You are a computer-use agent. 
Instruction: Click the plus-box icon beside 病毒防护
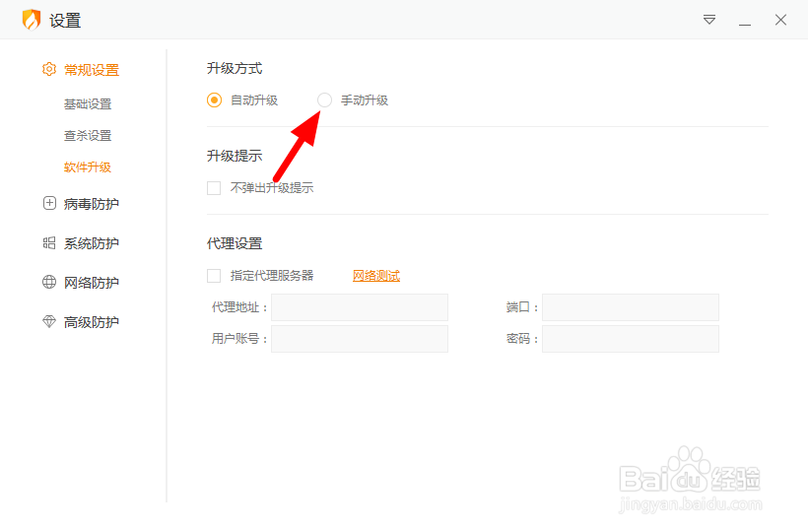click(x=49, y=203)
